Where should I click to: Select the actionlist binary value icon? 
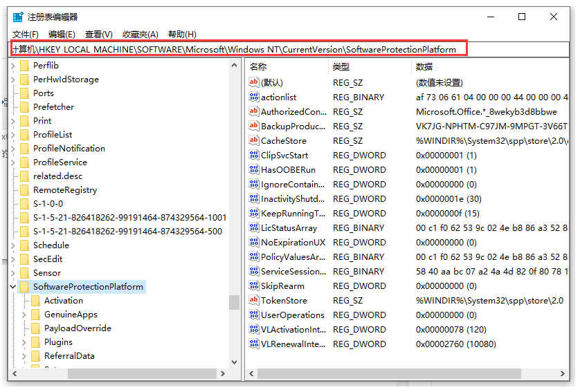pos(254,97)
